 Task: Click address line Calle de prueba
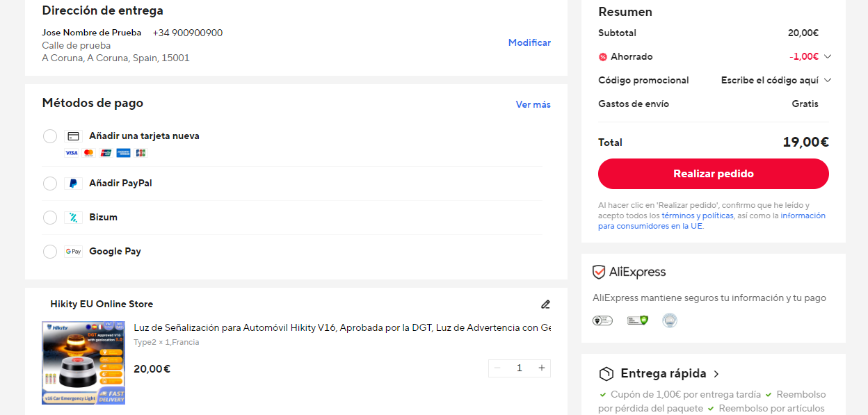77,46
